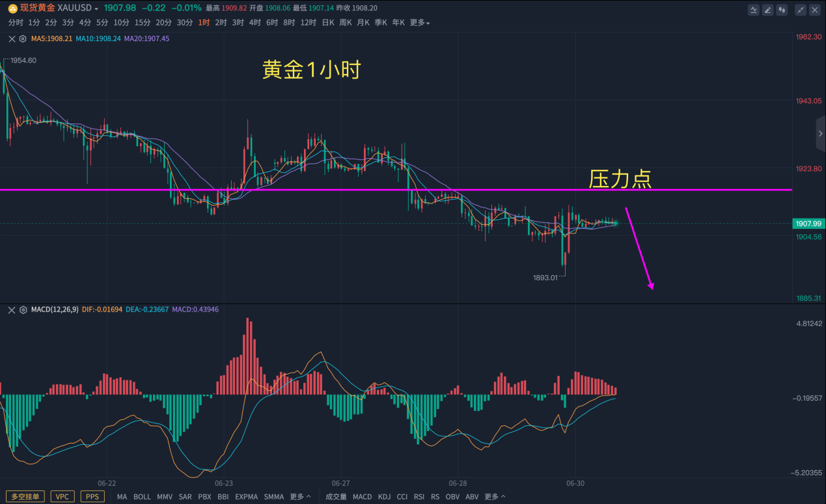The height and width of the screenshot is (504, 826).
Task: Show the 成交量 volume sub-chart
Action: pos(337,497)
